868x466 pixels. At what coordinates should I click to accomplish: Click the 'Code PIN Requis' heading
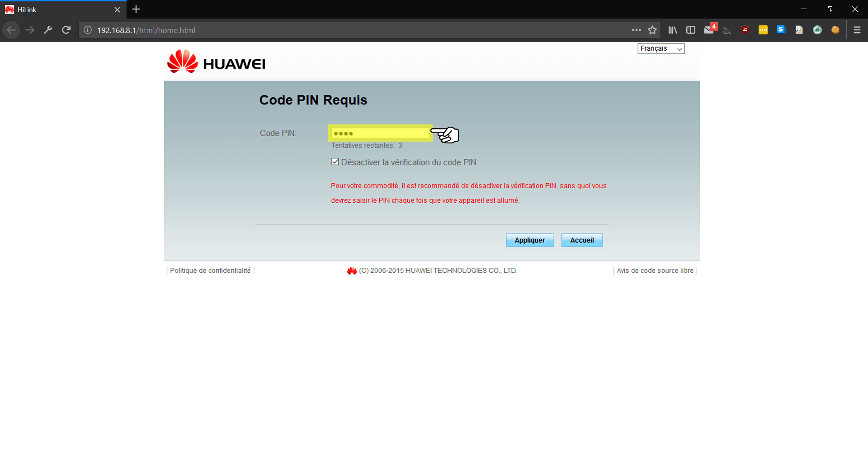click(x=313, y=100)
